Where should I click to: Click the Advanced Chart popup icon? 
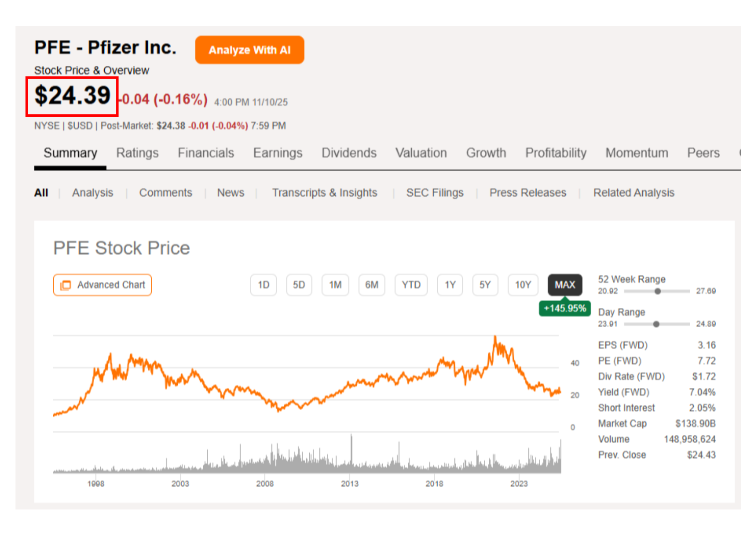(x=66, y=285)
